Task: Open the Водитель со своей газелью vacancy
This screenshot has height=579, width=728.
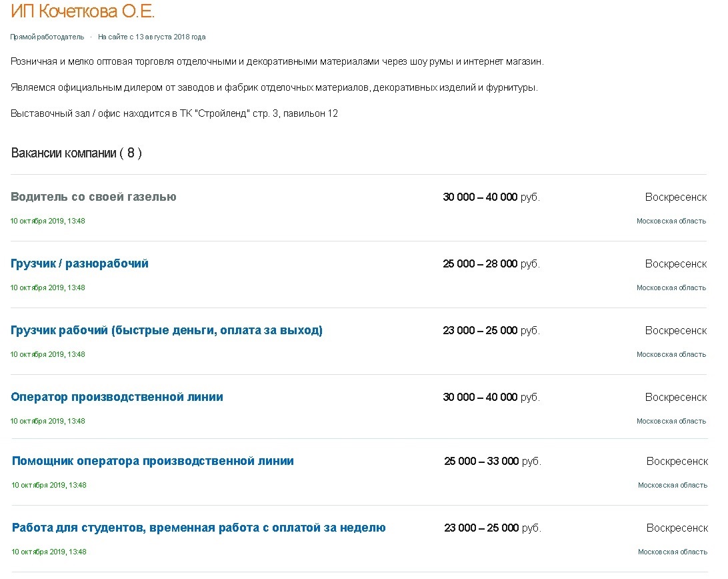Action: (93, 197)
